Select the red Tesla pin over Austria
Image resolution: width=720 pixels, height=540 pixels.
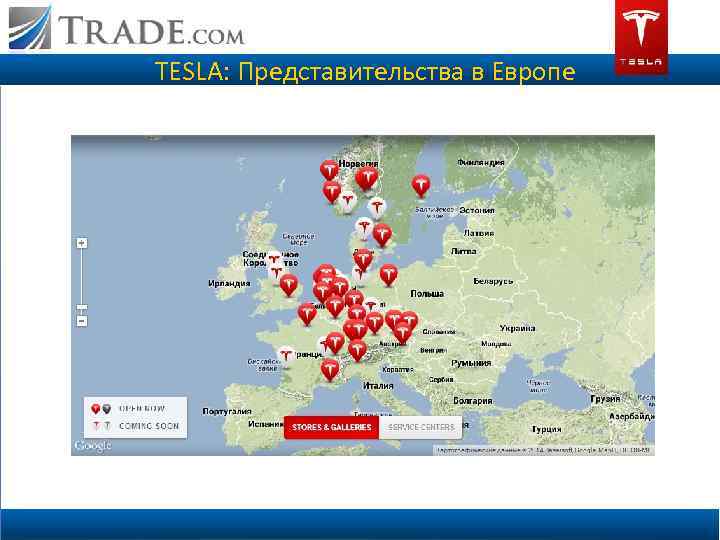pyautogui.click(x=403, y=332)
